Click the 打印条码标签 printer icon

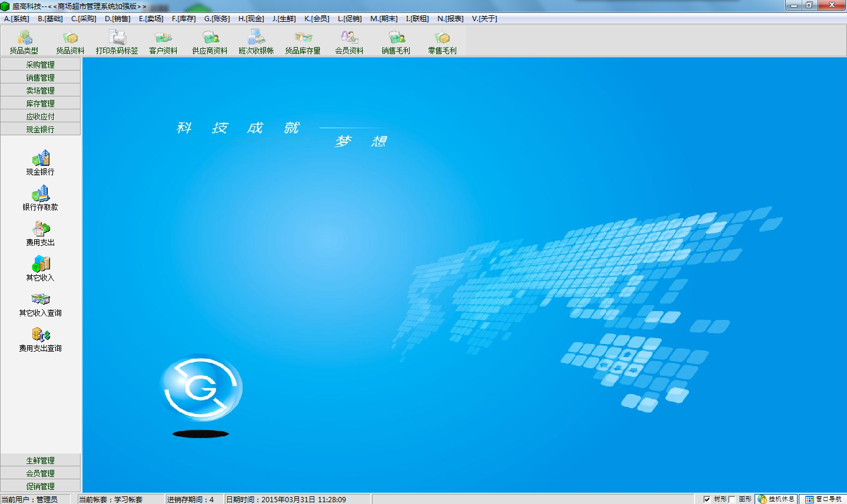point(117,42)
